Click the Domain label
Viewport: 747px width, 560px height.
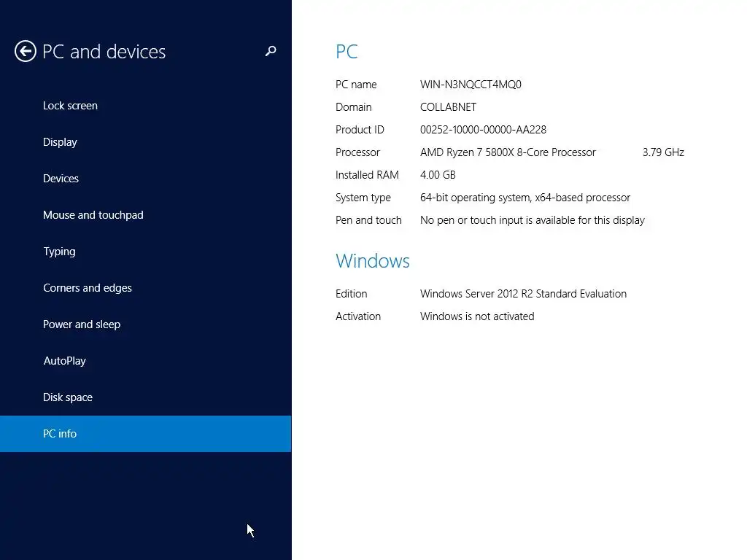pos(354,107)
